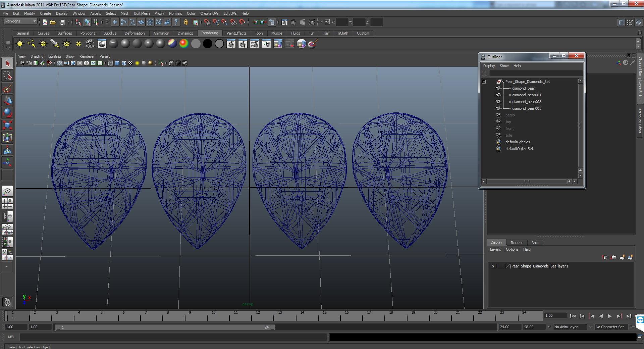The width and height of the screenshot is (644, 349).
Task: Select defaultLightSet in the Outliner
Action: tap(518, 142)
